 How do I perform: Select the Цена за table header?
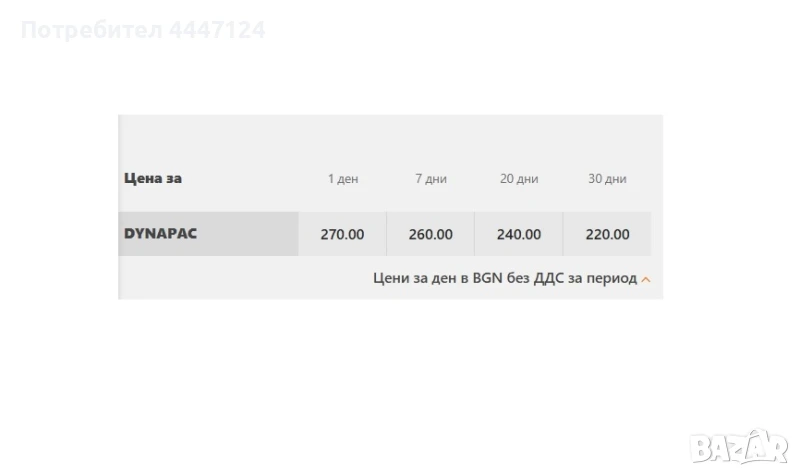pos(153,179)
